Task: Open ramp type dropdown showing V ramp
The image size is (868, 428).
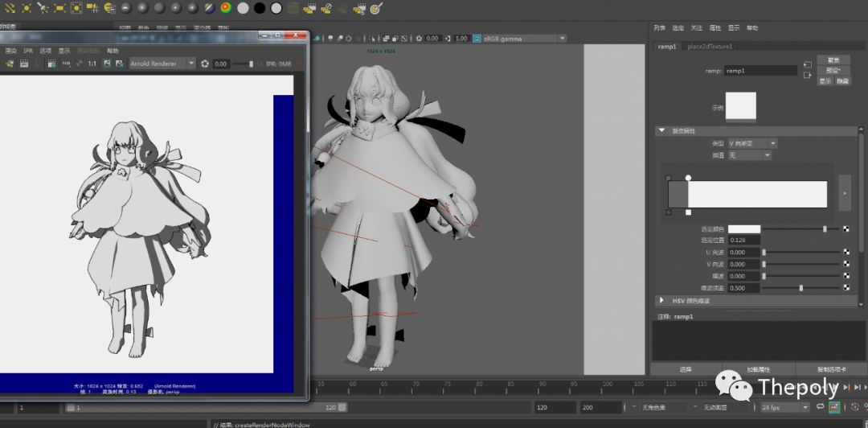Action: 751,143
